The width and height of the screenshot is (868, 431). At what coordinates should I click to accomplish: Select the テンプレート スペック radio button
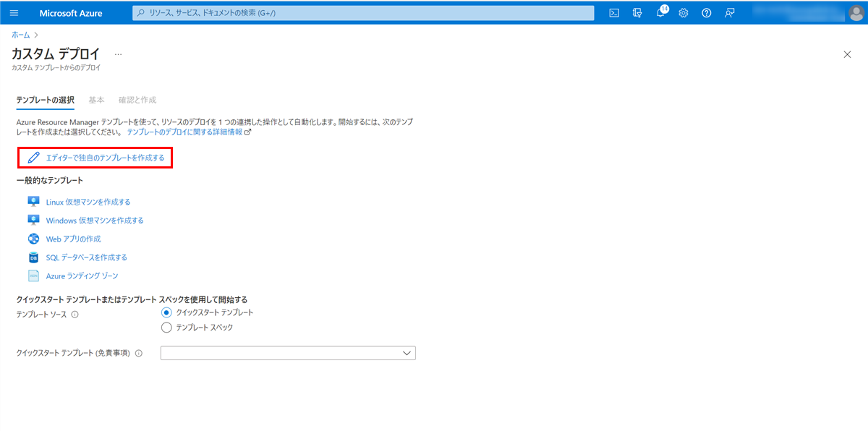coord(166,328)
